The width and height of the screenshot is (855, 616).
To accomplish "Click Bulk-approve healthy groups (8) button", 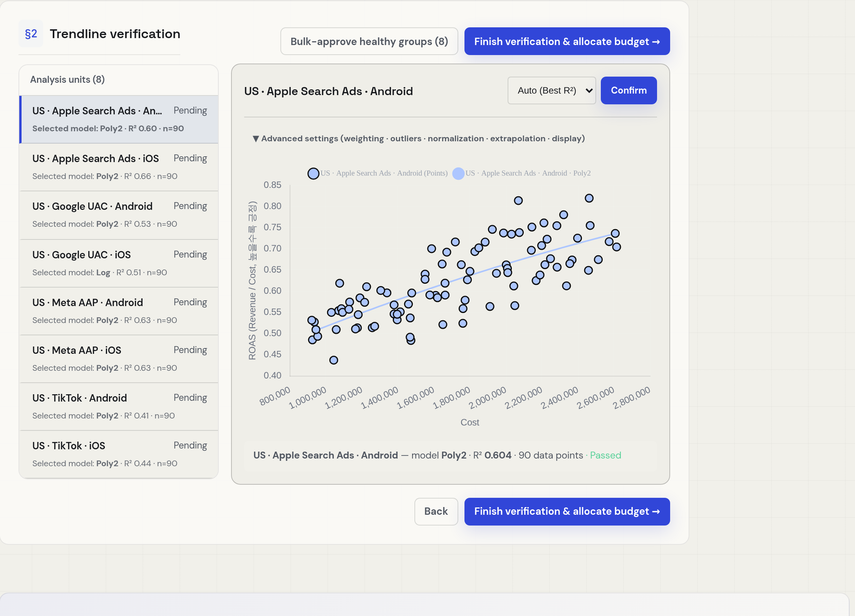I will [369, 41].
